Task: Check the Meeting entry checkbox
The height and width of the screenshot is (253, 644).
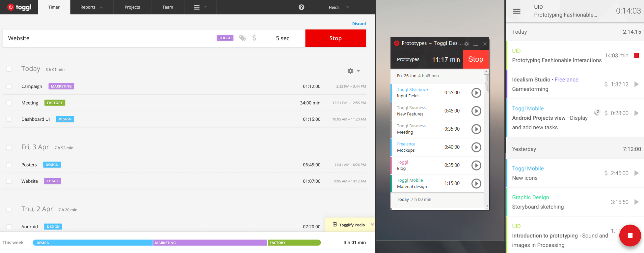Action: click(9, 103)
